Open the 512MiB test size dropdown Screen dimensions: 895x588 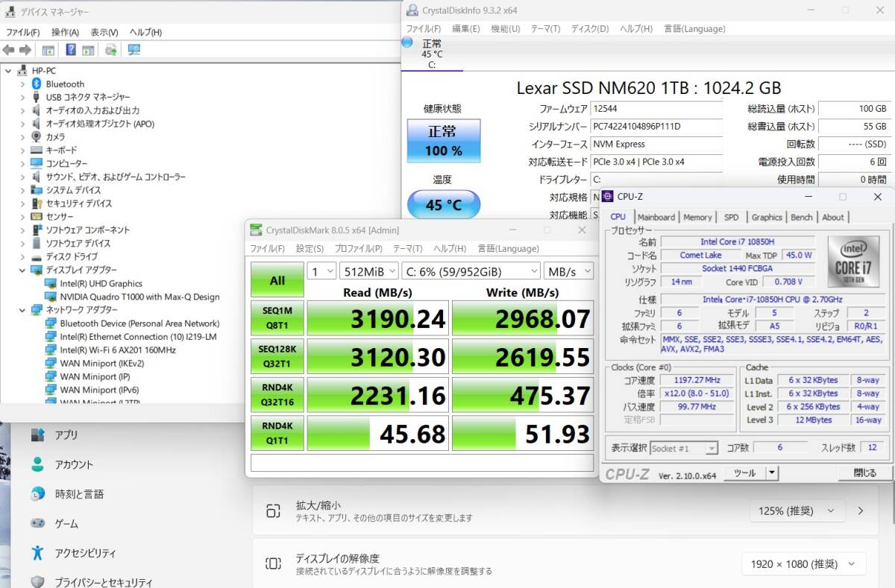[x=368, y=271]
